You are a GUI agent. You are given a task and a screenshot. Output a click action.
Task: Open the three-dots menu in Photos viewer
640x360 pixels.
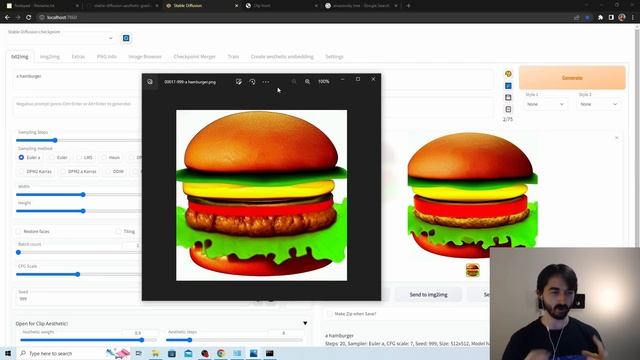(x=266, y=82)
